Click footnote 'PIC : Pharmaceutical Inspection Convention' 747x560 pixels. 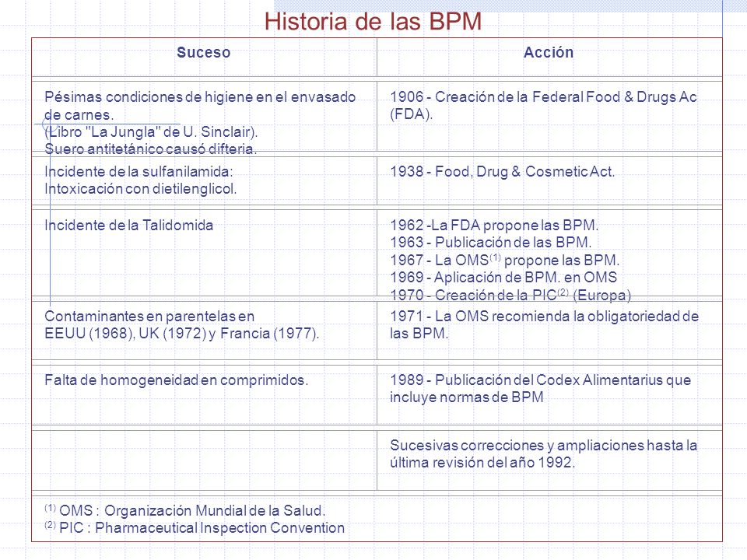(202, 528)
